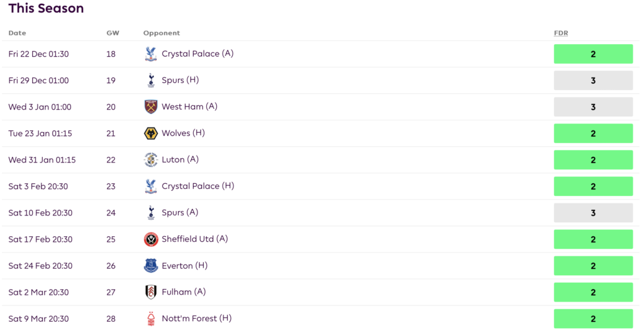The width and height of the screenshot is (644, 330).
Task: Click the FDR column header
Action: click(x=561, y=33)
